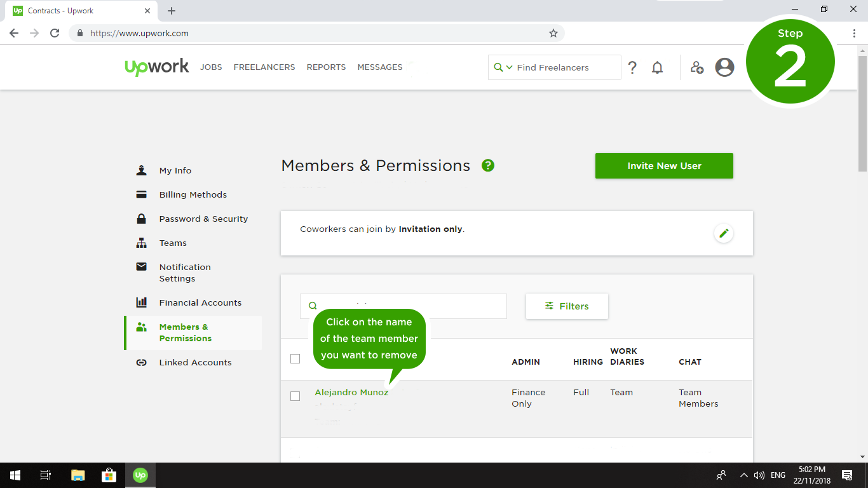Open notifications bell icon

click(x=658, y=67)
